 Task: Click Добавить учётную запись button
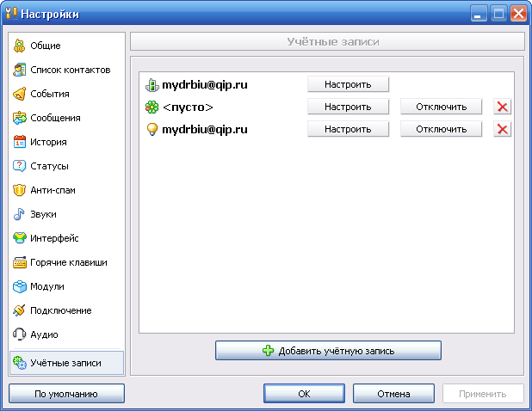(x=328, y=350)
